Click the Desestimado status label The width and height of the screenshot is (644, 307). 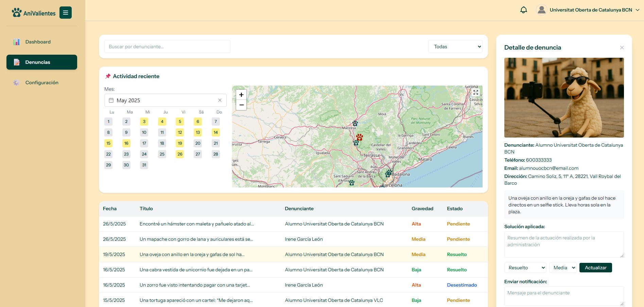point(462,285)
